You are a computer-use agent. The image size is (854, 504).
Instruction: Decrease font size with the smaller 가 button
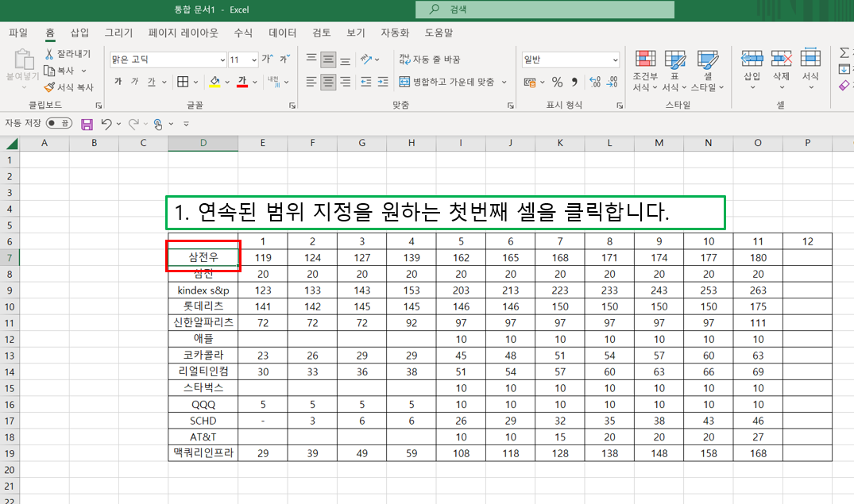click(285, 59)
